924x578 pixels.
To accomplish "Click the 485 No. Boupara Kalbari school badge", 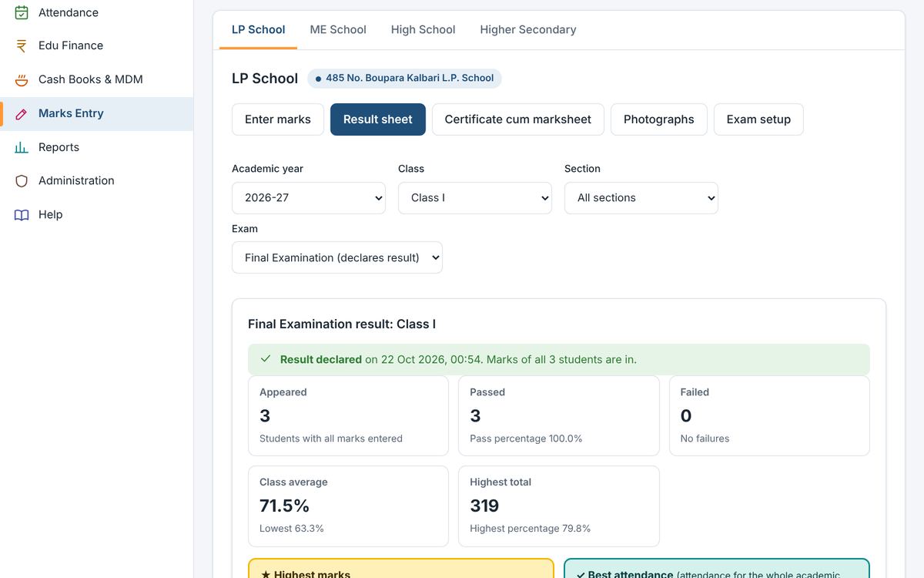I will (x=404, y=78).
